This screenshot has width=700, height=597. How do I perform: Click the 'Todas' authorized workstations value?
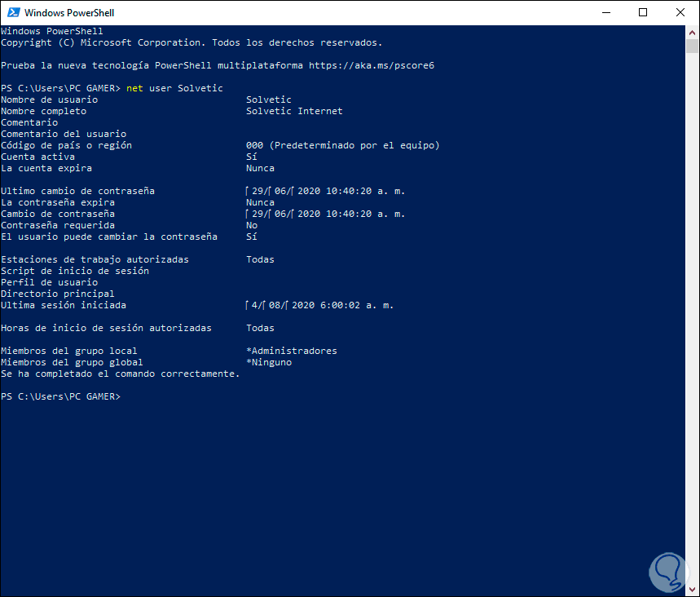pos(259,259)
